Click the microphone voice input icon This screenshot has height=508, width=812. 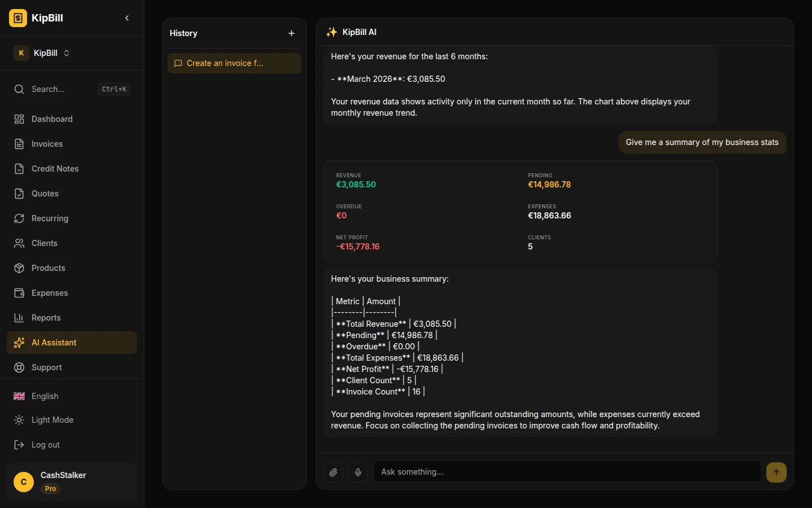coord(358,472)
